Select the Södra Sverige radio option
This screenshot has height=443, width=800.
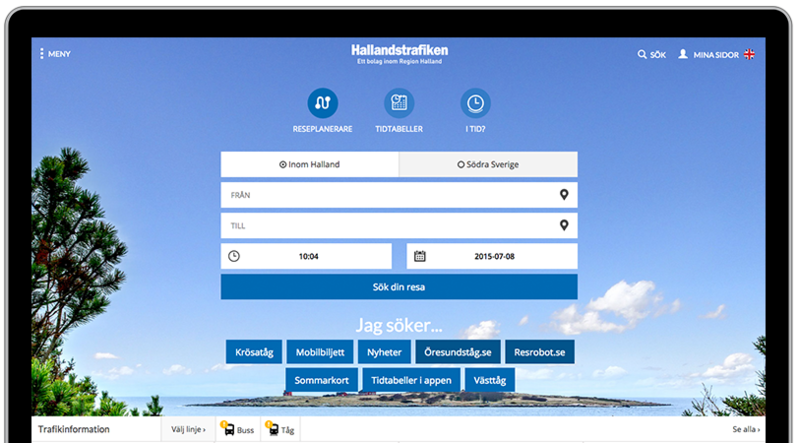click(488, 164)
